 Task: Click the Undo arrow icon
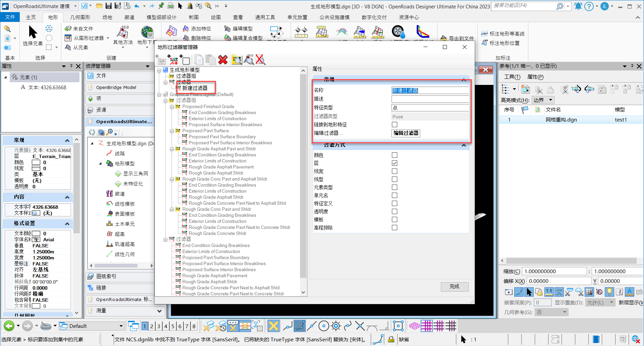point(137,6)
